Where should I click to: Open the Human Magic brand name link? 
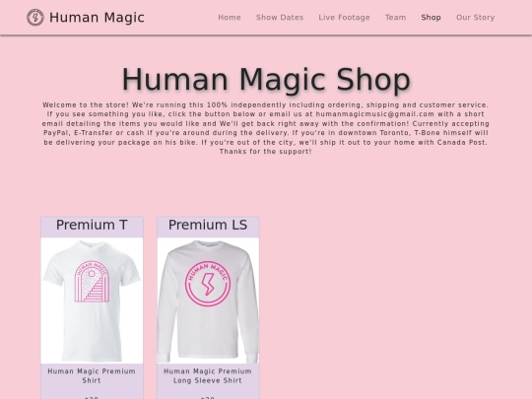coord(97,18)
